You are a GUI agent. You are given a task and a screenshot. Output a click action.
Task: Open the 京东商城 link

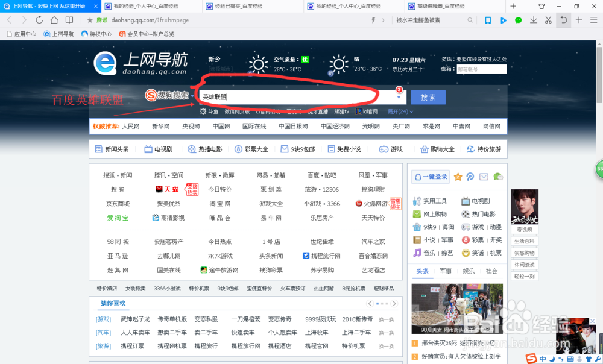(x=118, y=203)
